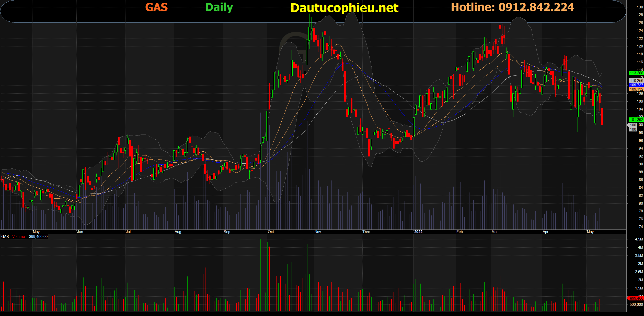Select the blue 109.737 moving average tag
644x316 pixels.
pyautogui.click(x=636, y=85)
